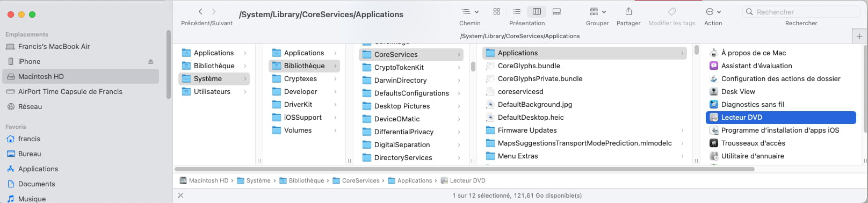Expand Firmware Updates chevron
The image size is (868, 203).
(x=683, y=130)
